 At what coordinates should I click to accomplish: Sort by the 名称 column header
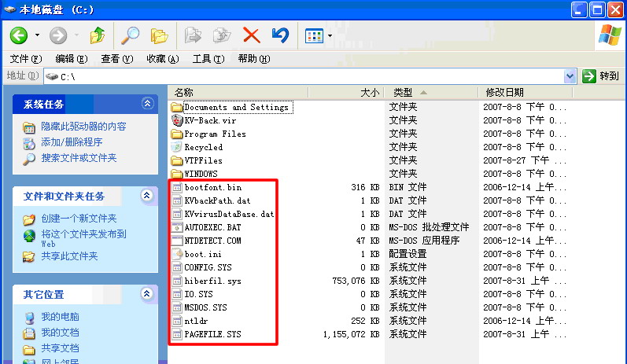[238, 93]
